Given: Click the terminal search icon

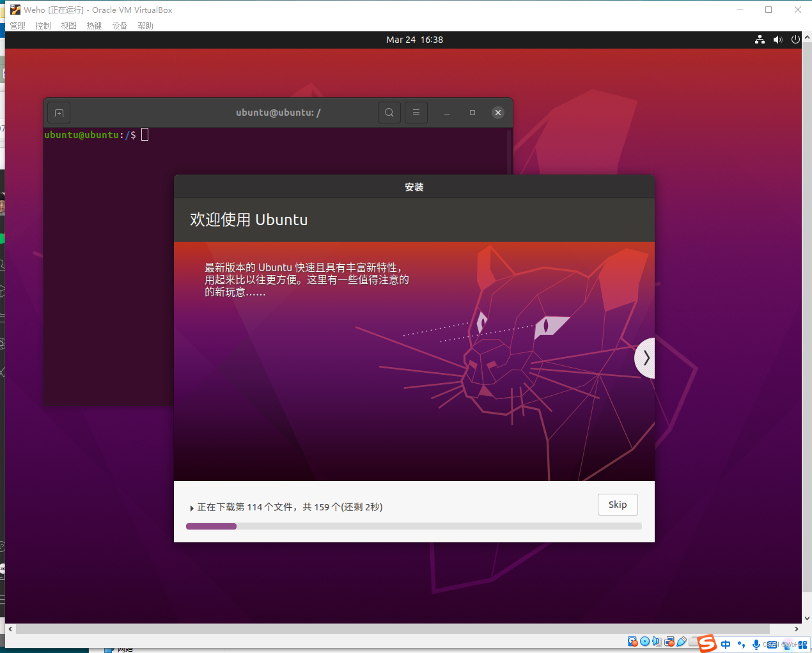Looking at the screenshot, I should [389, 113].
